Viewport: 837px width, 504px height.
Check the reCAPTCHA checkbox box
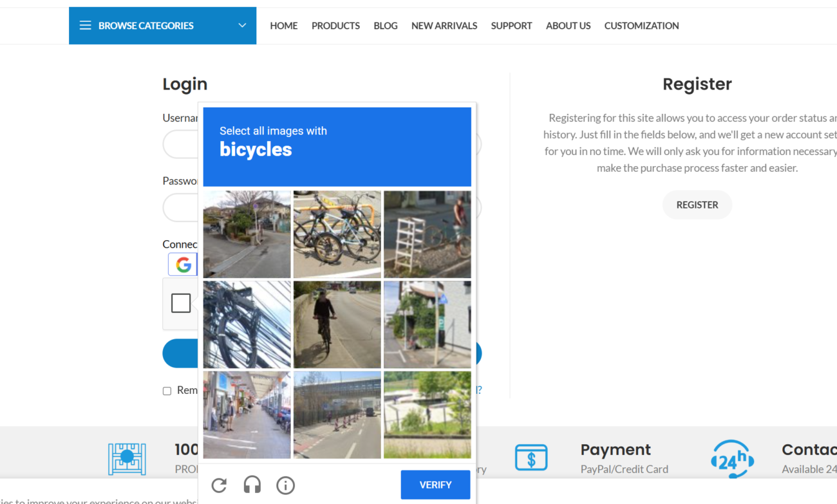click(x=181, y=303)
